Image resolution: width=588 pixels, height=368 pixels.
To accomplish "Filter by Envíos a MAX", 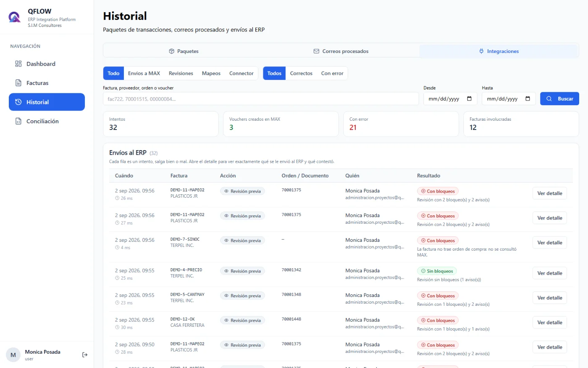I will pos(144,73).
